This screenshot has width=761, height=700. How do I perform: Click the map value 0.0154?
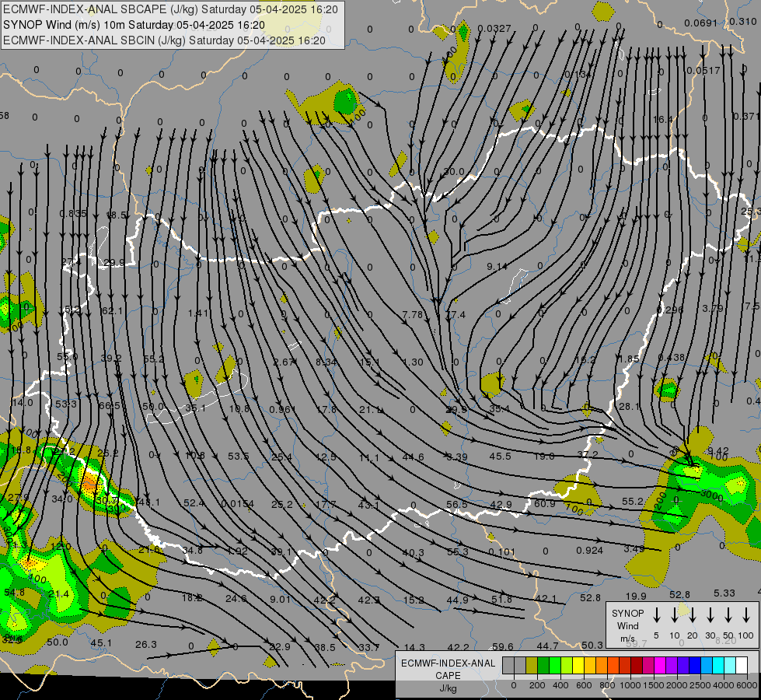click(x=237, y=504)
